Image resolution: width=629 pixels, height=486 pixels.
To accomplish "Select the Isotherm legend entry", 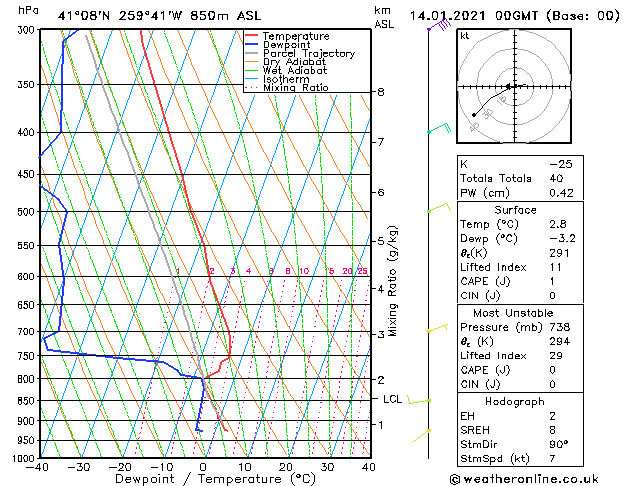I will [277, 79].
